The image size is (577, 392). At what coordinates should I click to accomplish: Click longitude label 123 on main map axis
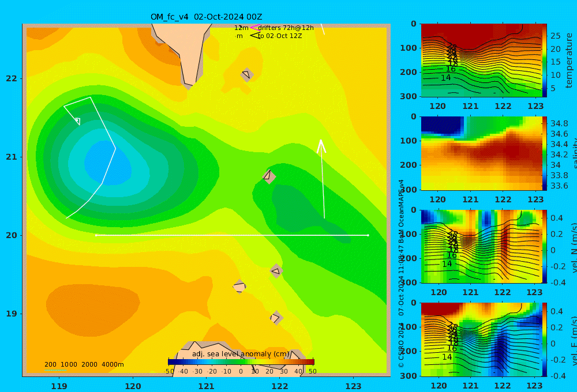pyautogui.click(x=354, y=386)
